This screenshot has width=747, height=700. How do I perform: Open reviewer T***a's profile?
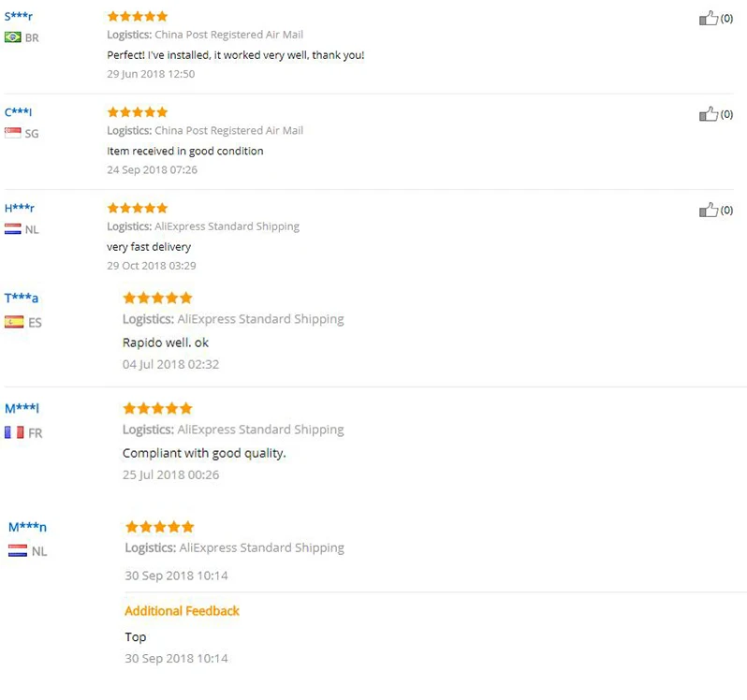coord(22,298)
